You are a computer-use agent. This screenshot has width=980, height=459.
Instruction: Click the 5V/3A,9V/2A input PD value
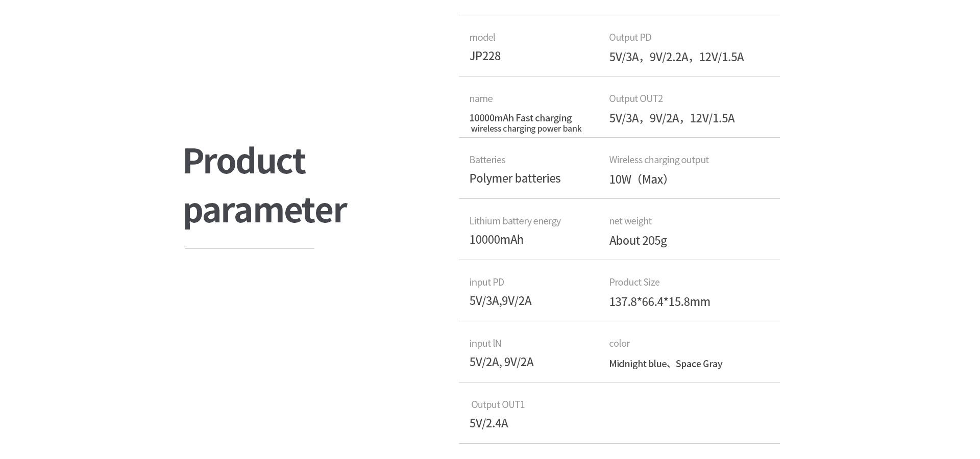(500, 301)
